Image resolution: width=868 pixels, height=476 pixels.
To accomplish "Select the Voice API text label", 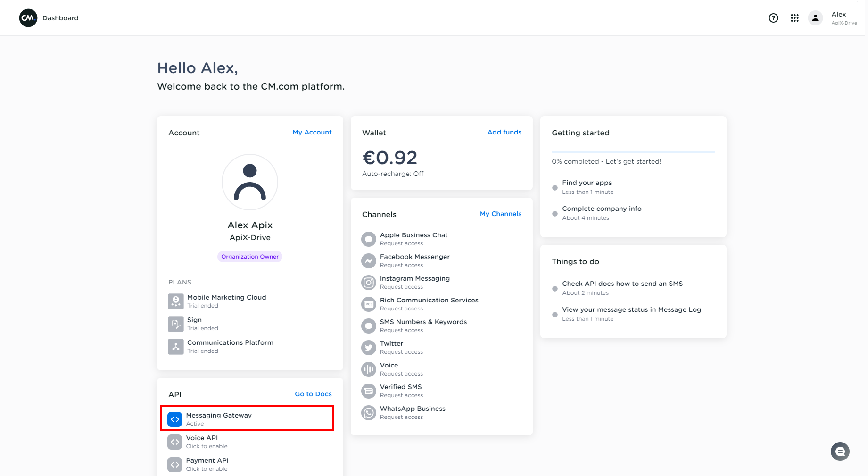I will (x=202, y=438).
